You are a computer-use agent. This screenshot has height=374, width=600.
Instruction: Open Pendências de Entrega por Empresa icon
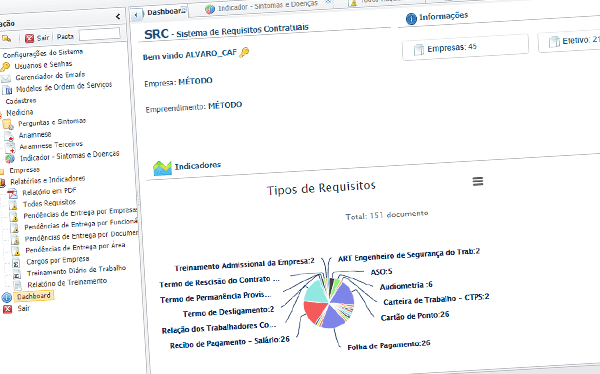click(14, 217)
